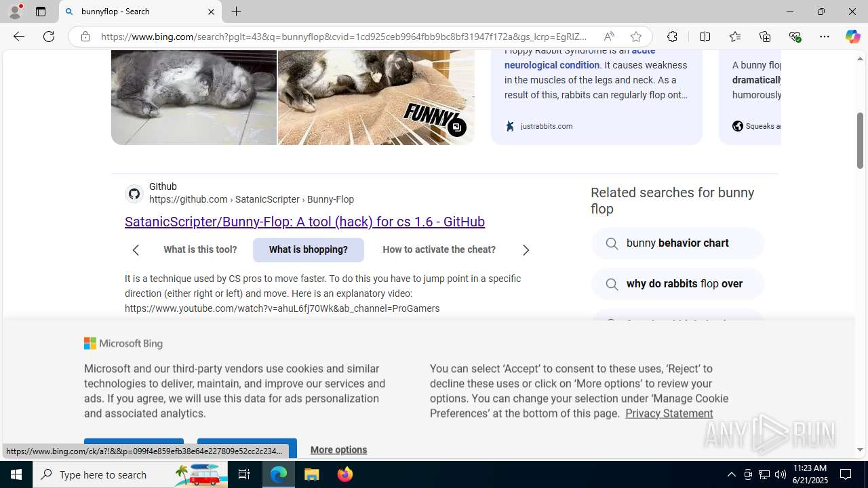Open the Favorites list icon

(x=734, y=37)
